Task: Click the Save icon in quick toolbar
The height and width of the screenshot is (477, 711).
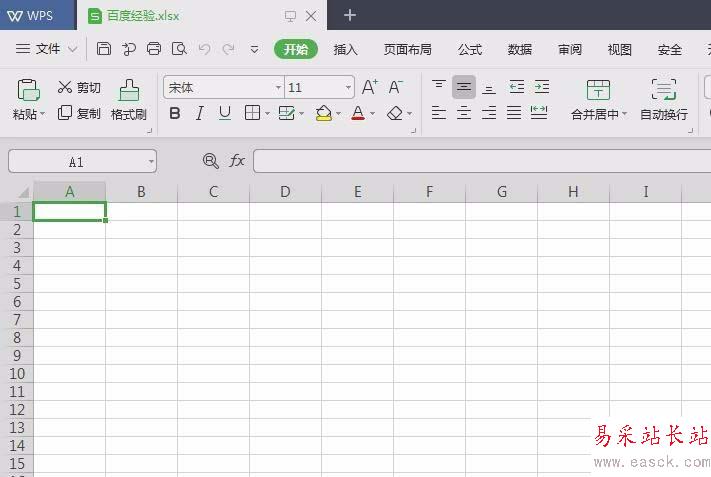Action: (104, 49)
